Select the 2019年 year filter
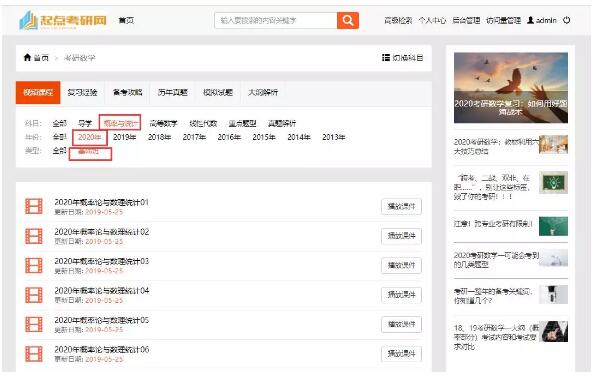Image resolution: width=595 pixels, height=387 pixels. click(124, 137)
